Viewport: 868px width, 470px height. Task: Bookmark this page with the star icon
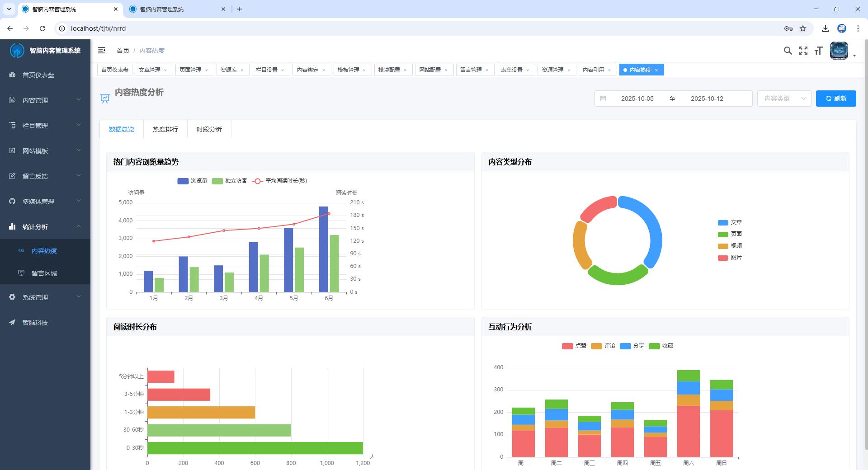[803, 28]
